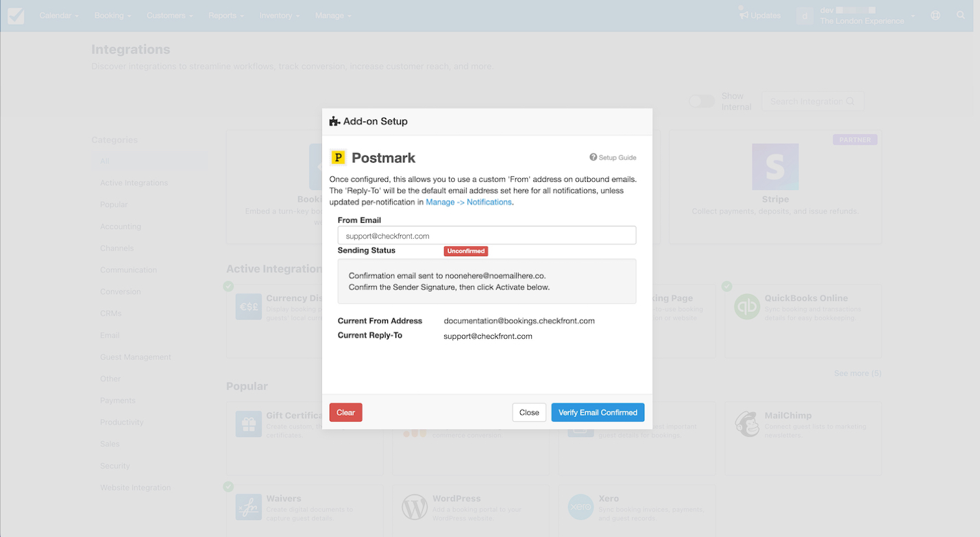This screenshot has height=537, width=980.
Task: Open the Manage menu
Action: (333, 15)
